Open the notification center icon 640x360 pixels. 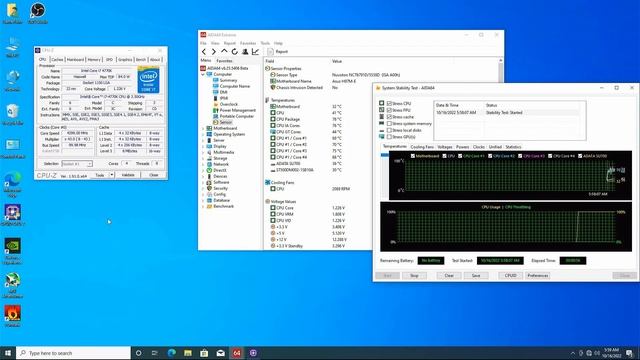tap(630, 353)
